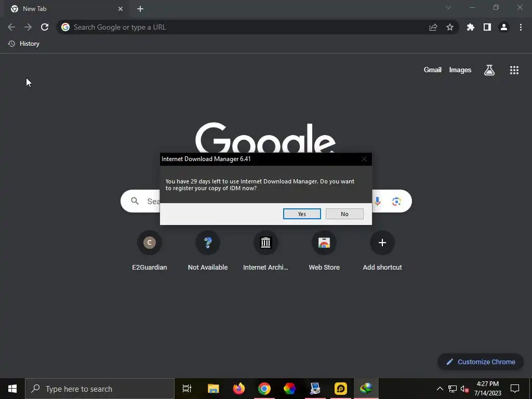Open Google Images link
This screenshot has width=532, height=399.
460,70
